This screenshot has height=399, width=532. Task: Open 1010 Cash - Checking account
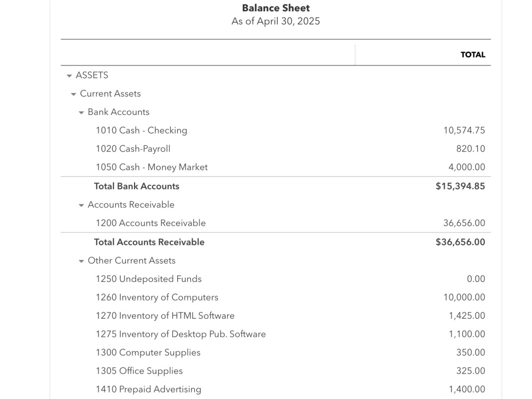pos(142,130)
